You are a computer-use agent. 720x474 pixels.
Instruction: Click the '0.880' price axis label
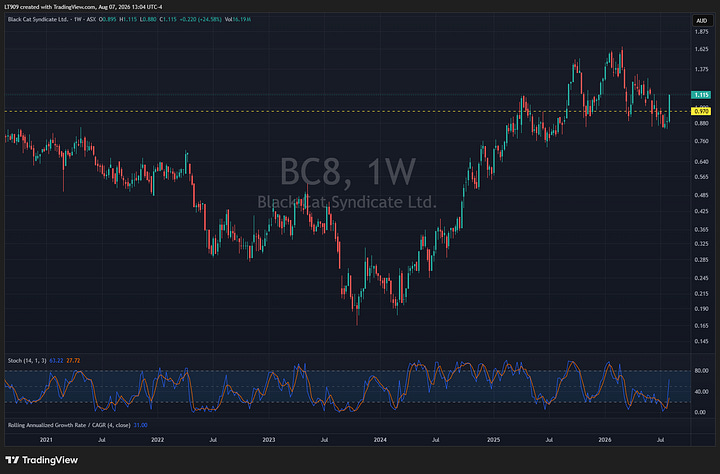701,124
